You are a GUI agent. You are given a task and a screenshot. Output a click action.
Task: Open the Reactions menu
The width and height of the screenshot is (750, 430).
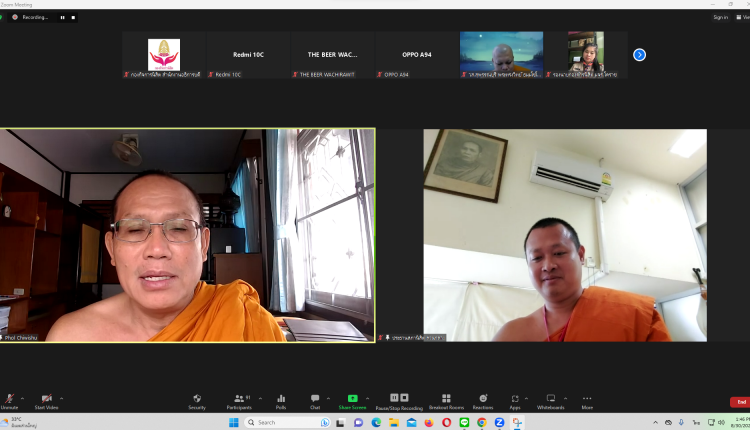[483, 400]
